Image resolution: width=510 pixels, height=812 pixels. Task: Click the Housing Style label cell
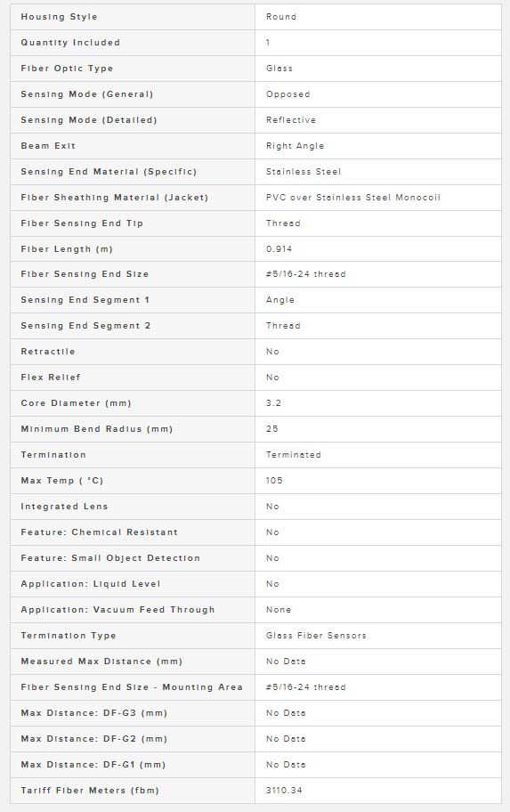[133, 17]
